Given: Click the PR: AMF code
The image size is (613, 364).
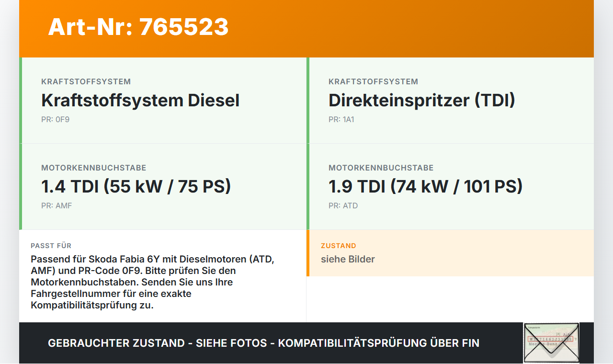Looking at the screenshot, I should pos(57,205).
